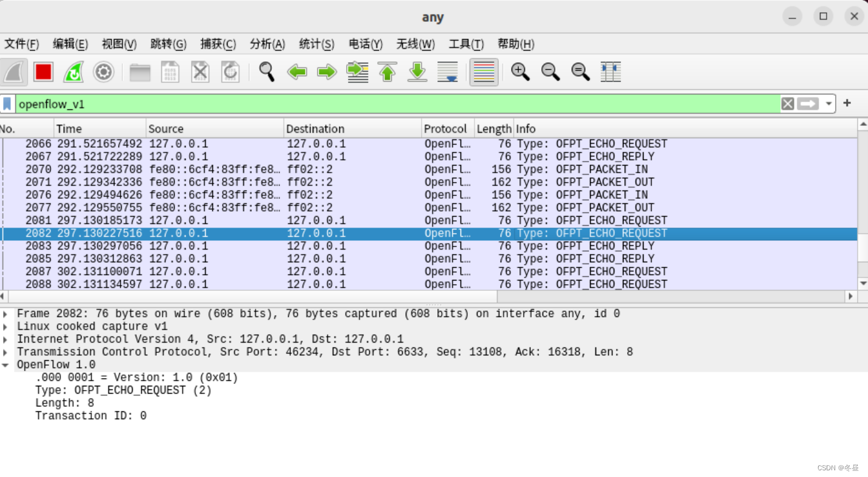The height and width of the screenshot is (477, 868).
Task: Click the openflow_v1 display filter field
Action: [398, 104]
